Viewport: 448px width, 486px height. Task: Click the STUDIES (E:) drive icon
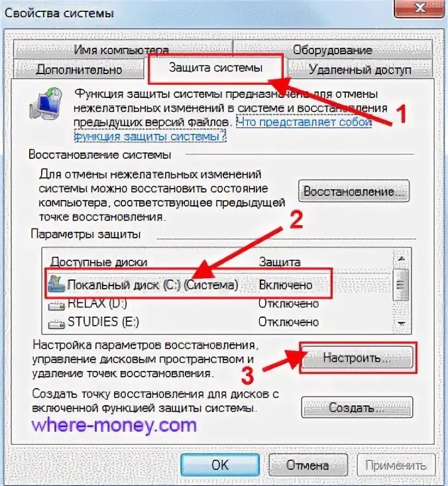tap(56, 324)
